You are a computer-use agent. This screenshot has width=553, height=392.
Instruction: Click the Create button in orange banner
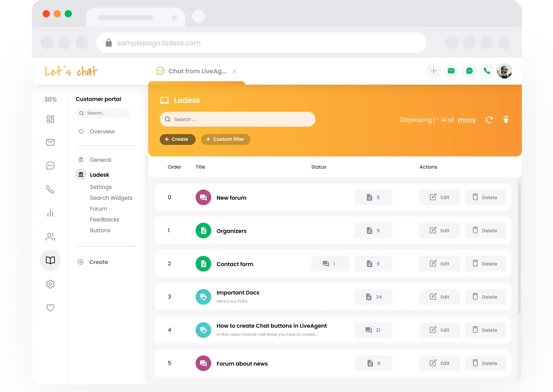tap(178, 139)
